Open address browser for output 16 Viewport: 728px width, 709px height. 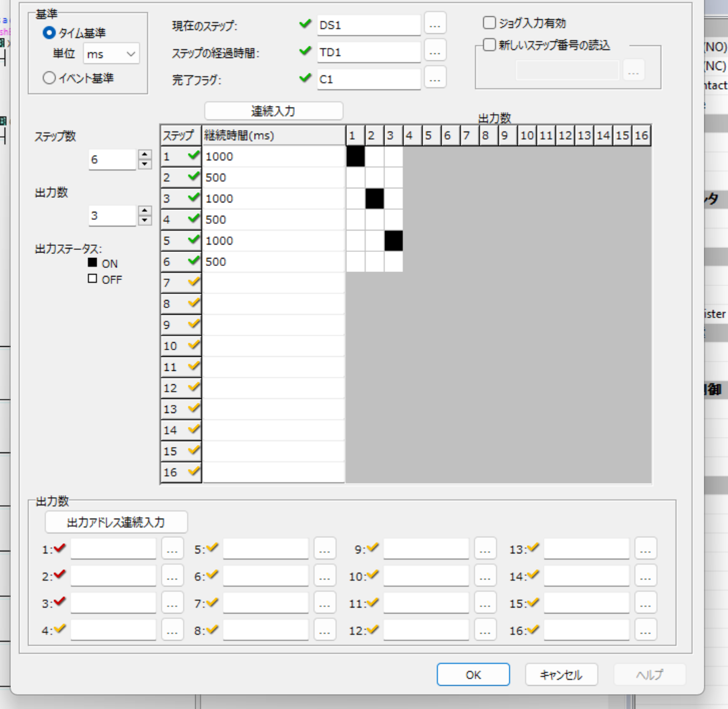[x=646, y=629]
